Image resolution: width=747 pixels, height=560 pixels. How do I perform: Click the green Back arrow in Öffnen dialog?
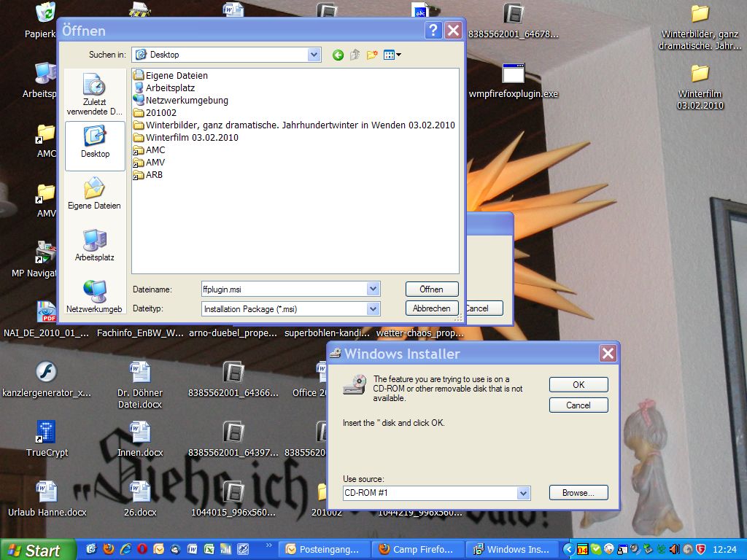338,55
